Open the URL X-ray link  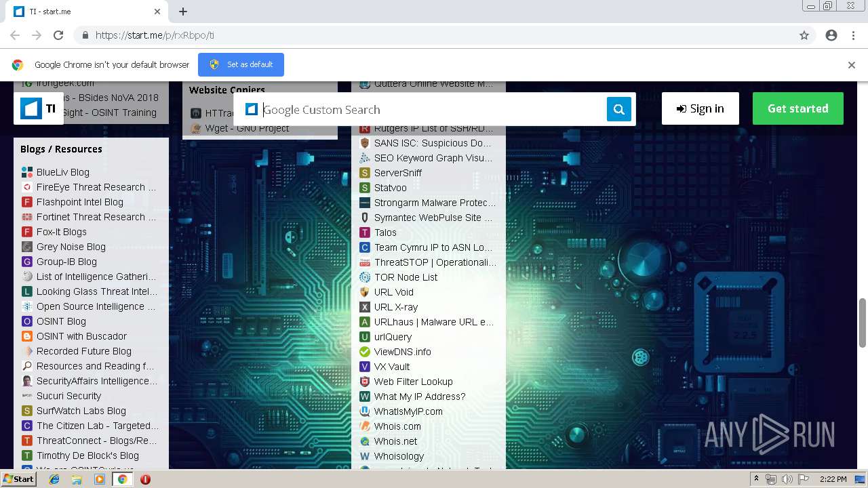(396, 307)
